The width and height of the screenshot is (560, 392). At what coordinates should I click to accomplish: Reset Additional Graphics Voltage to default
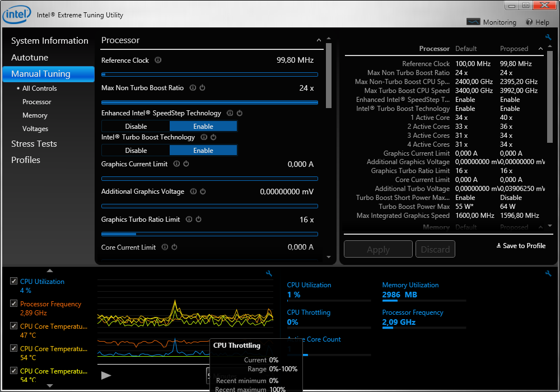203,192
